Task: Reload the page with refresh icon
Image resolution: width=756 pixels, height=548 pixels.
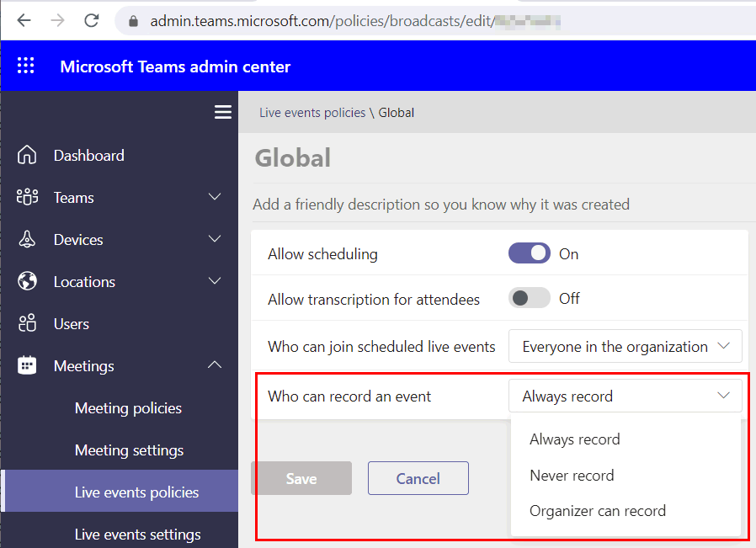Action: 92,20
